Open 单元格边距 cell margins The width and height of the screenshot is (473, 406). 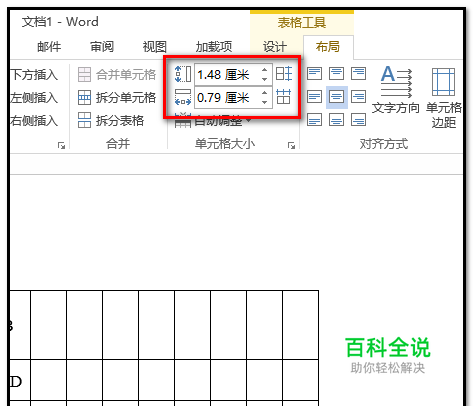[444, 98]
